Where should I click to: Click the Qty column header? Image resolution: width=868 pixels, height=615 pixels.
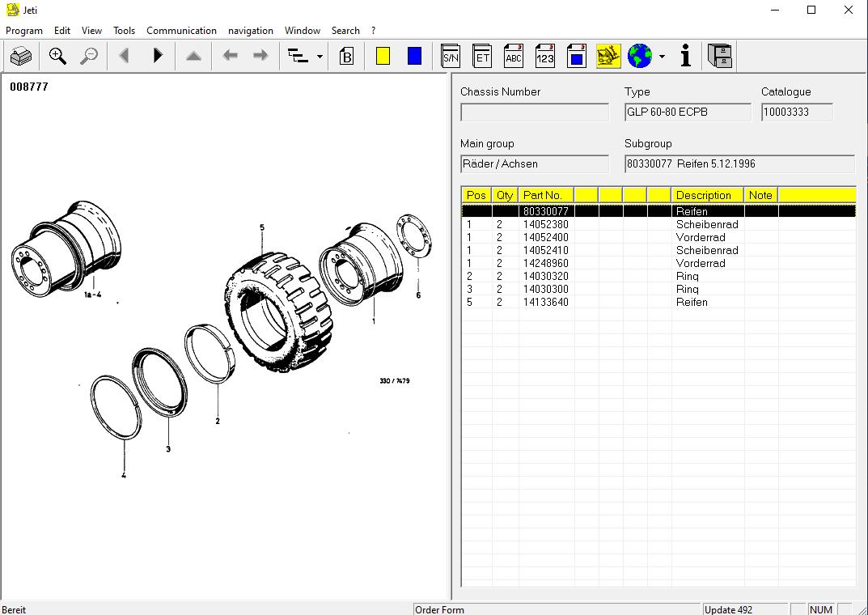coord(505,195)
